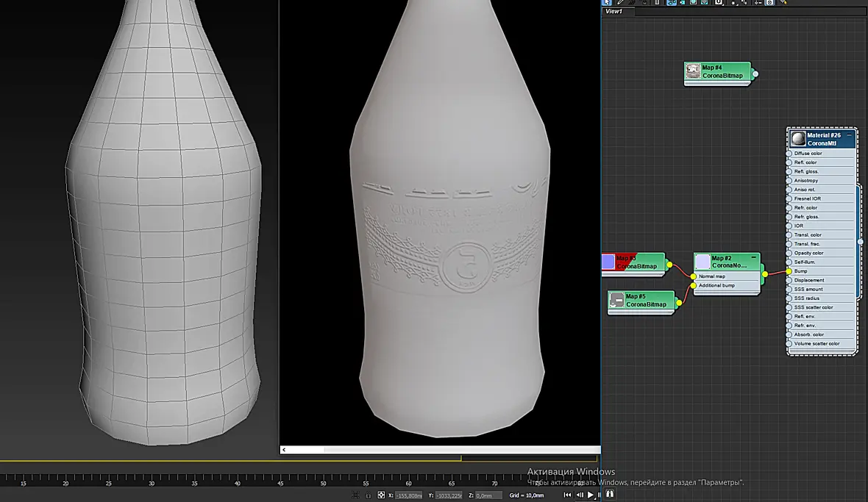This screenshot has width=868, height=502.
Task: Play the animation
Action: (591, 495)
